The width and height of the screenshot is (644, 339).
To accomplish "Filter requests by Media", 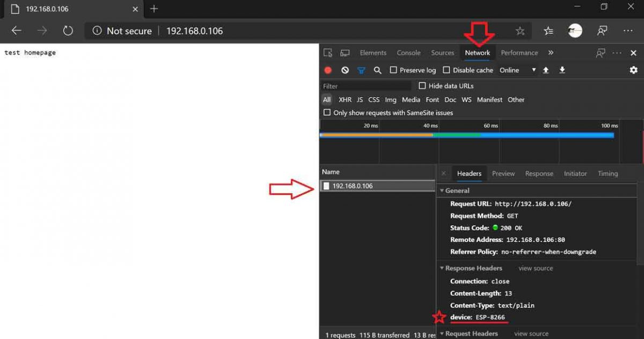I will pos(411,100).
